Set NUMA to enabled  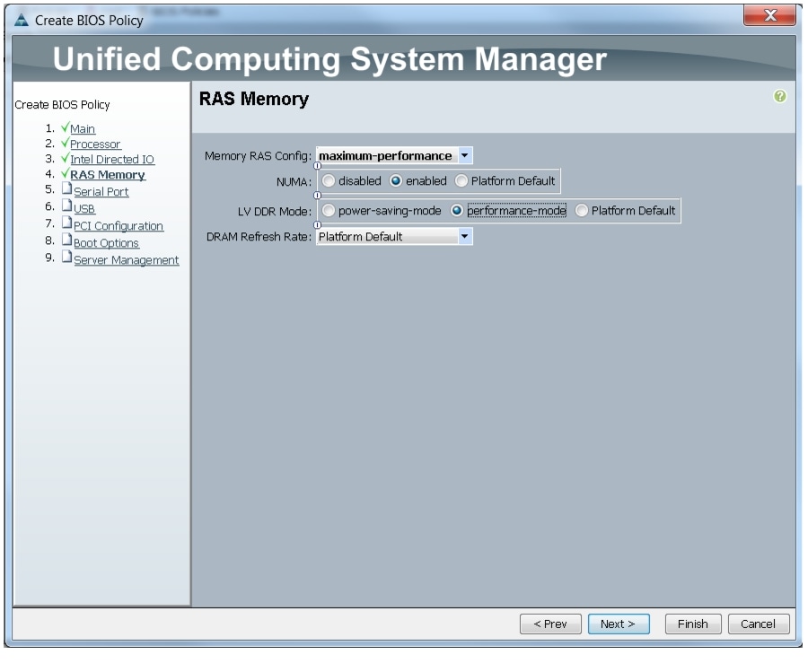[396, 180]
